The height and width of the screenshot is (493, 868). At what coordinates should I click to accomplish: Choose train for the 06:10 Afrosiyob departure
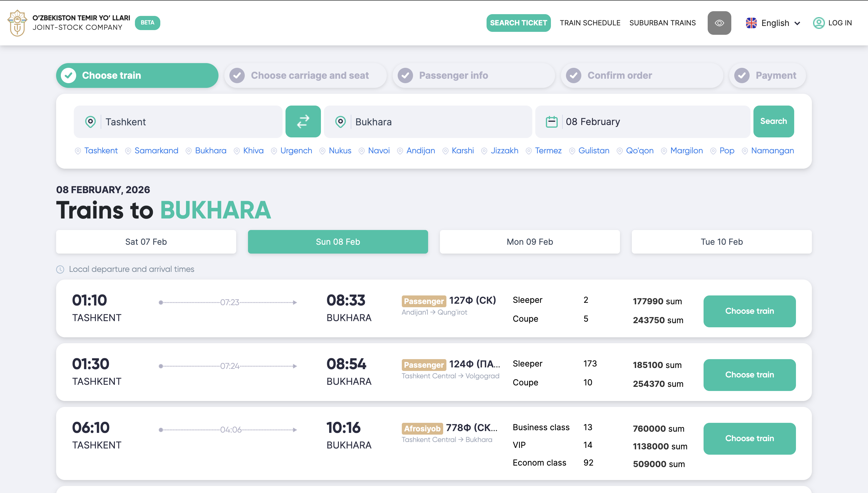click(x=749, y=438)
